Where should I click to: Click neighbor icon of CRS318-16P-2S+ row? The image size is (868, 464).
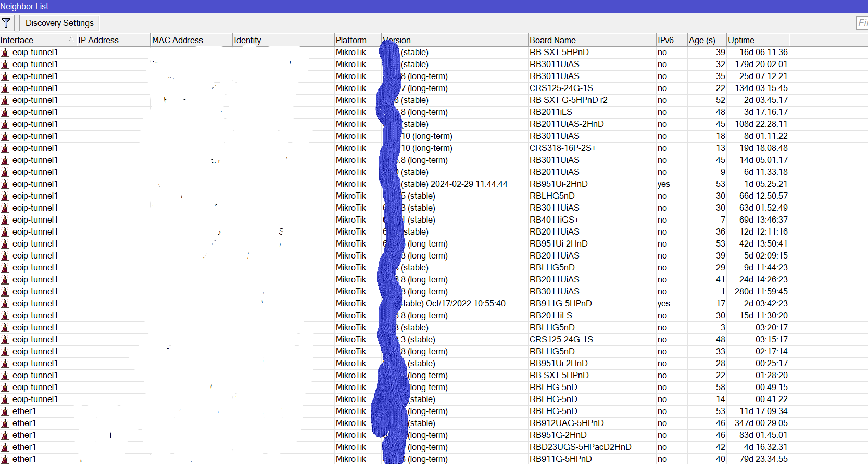(5, 148)
